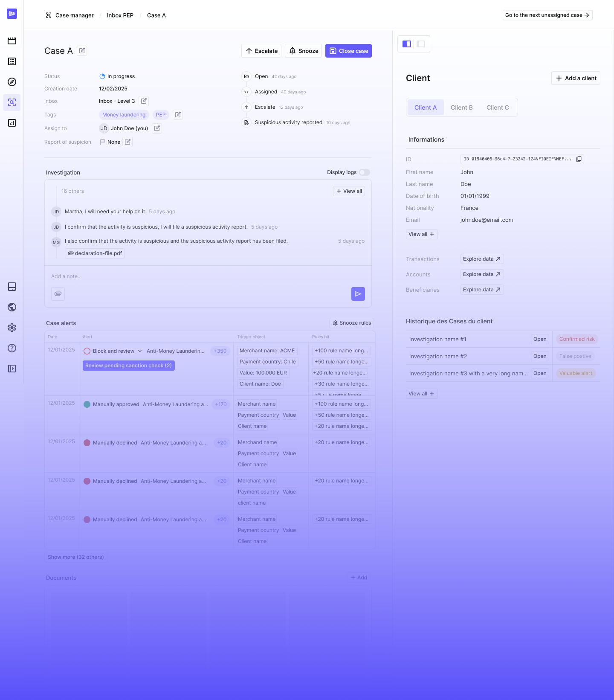The width and height of the screenshot is (614, 700).
Task: Collapse the sidebar with the panel icon
Action: (x=12, y=369)
